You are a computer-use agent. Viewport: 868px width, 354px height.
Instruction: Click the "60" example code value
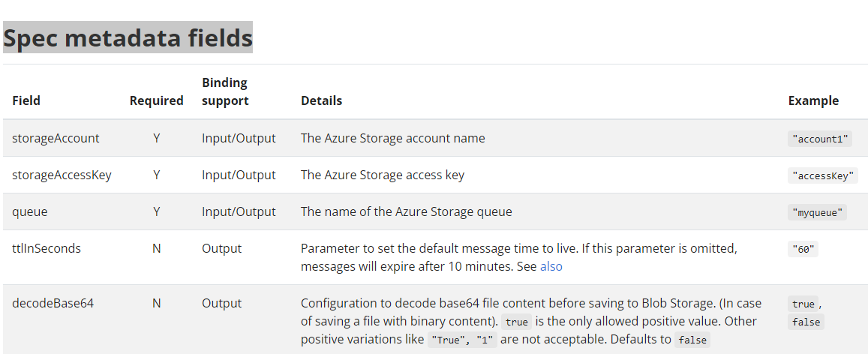click(803, 249)
